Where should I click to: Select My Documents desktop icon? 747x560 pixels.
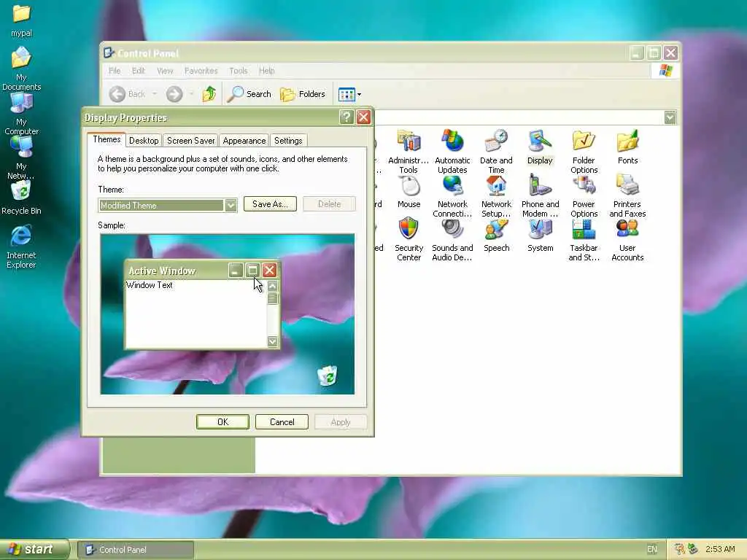pos(21,68)
